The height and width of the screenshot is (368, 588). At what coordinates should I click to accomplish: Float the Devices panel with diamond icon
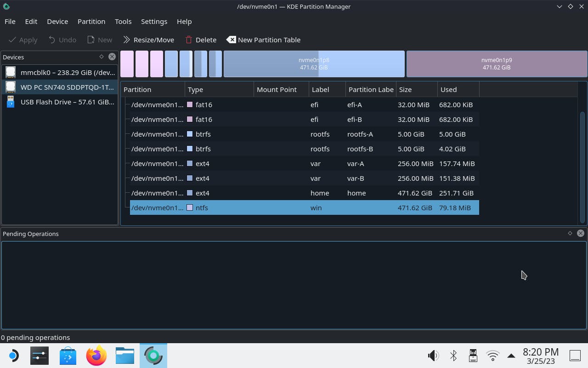(x=102, y=57)
